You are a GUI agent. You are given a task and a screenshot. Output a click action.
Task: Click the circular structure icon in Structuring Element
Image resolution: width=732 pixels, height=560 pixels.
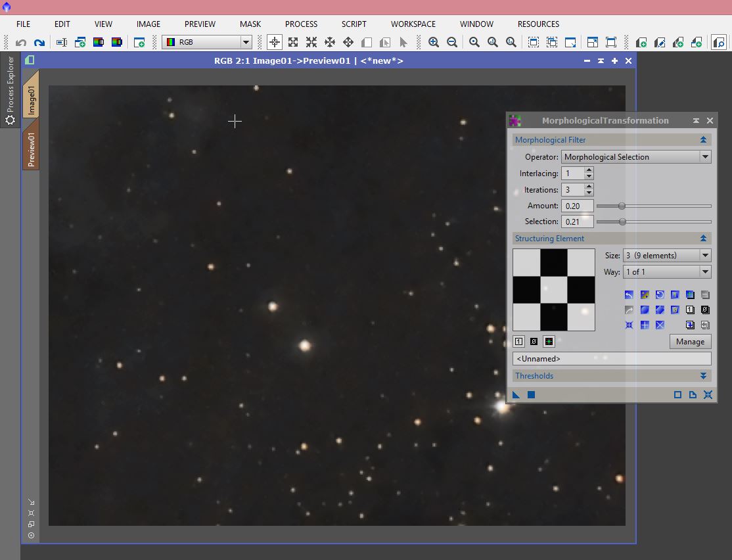[645, 310]
